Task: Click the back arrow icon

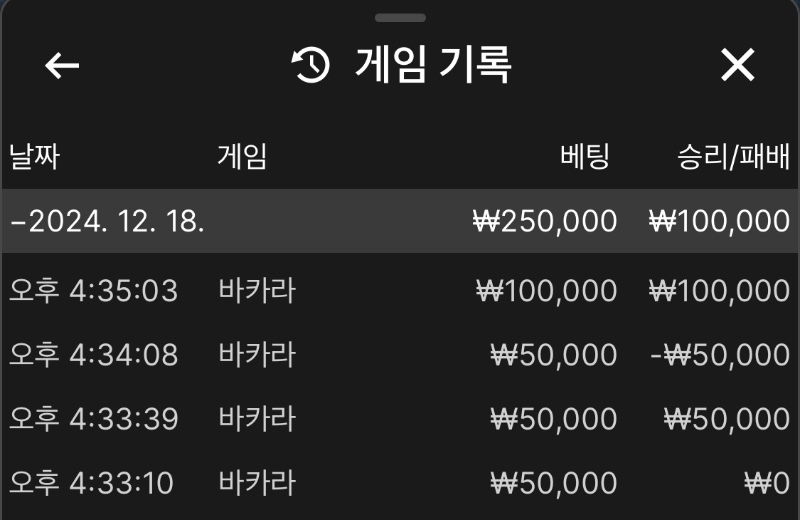Action: pyautogui.click(x=62, y=65)
